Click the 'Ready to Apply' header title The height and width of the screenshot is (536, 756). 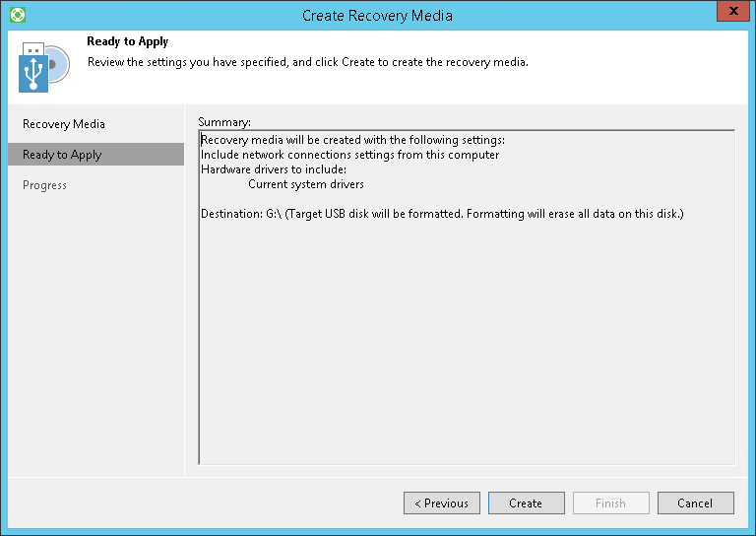coord(128,41)
